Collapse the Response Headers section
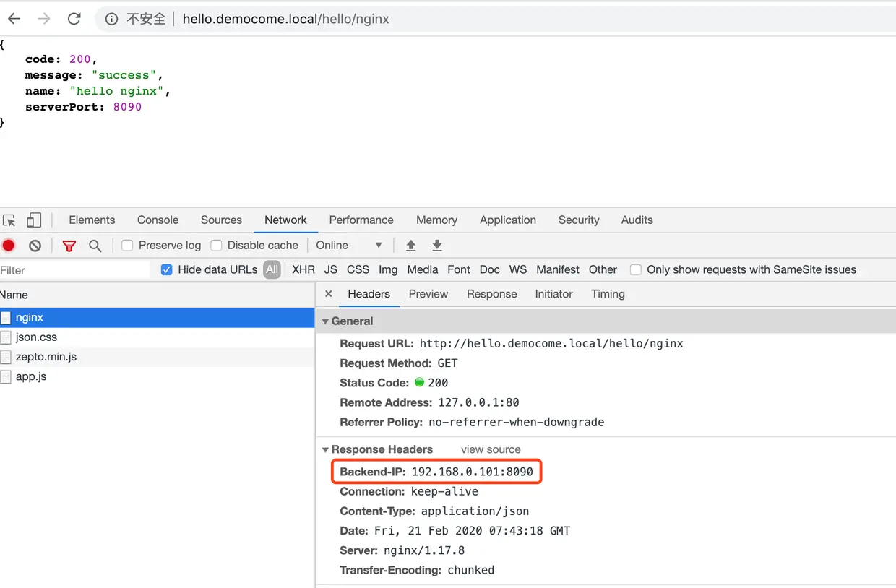Screen dimensions: 896x588 pyautogui.click(x=325, y=449)
